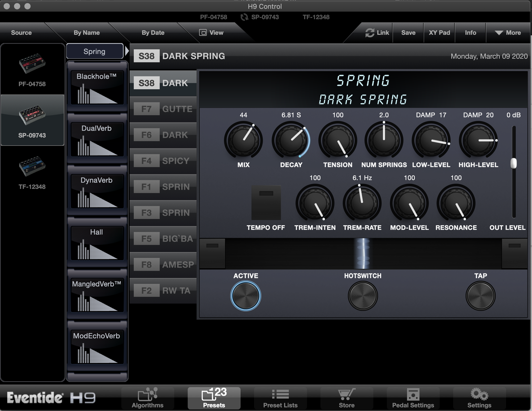The width and height of the screenshot is (532, 411).
Task: Expand the Spring algorithm selector arrow
Action: coord(127,51)
